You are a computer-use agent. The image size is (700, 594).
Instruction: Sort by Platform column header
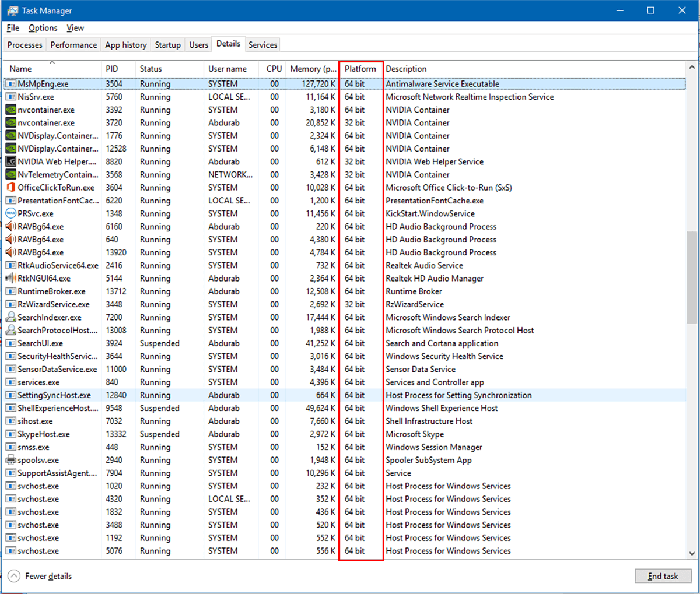[360, 69]
